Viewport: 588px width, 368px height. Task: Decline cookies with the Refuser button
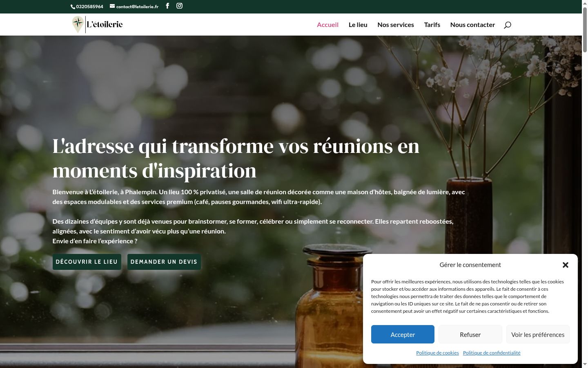[470, 334]
